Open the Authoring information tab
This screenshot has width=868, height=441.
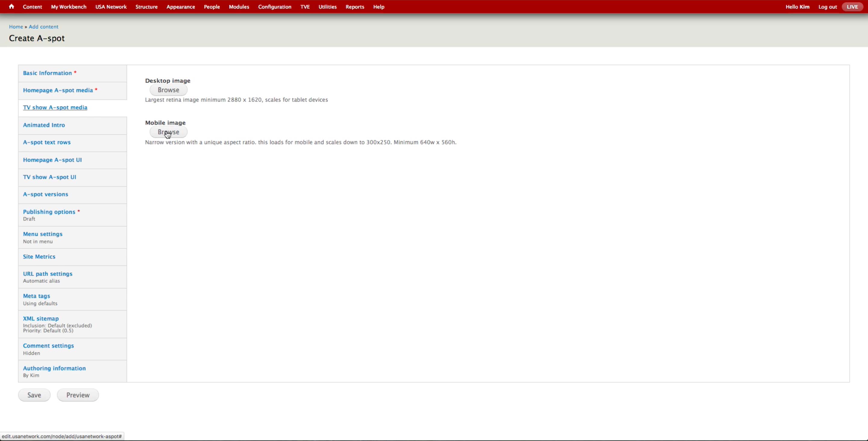54,368
